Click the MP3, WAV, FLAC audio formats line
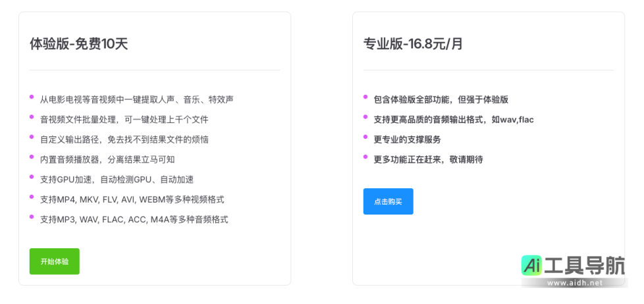This screenshot has width=644, height=304. coord(134,219)
